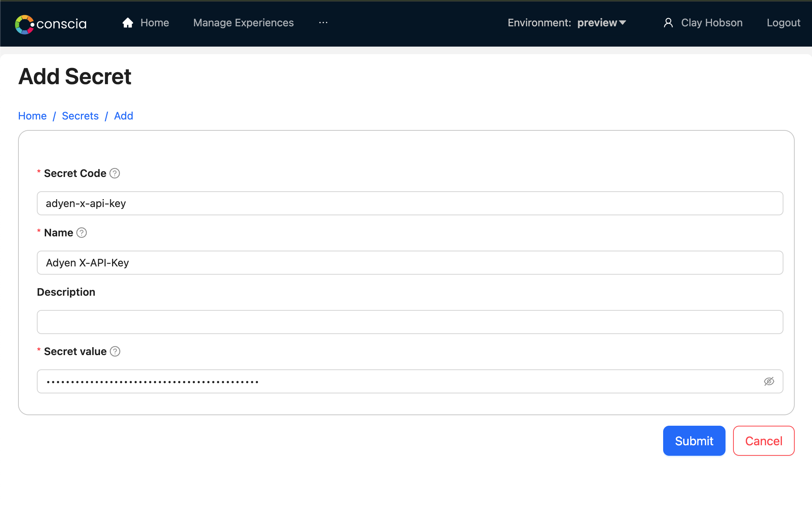Show help for Secret Code field
Image resolution: width=812 pixels, height=505 pixels.
tap(115, 173)
